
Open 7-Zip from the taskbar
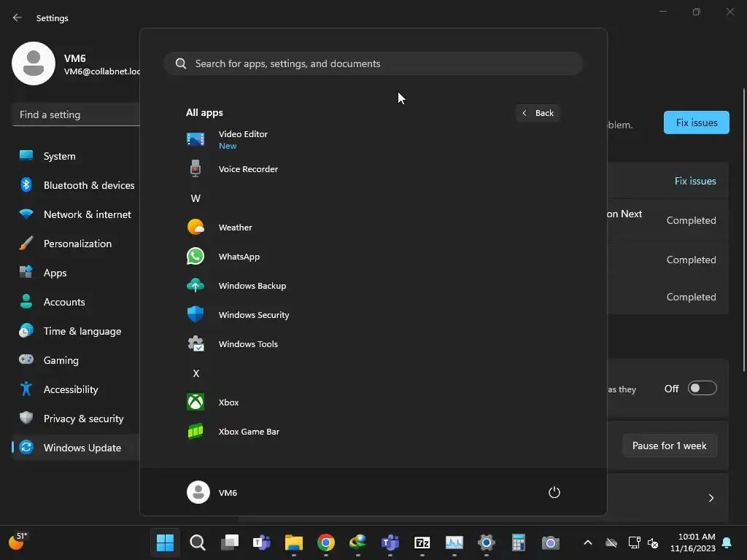(x=422, y=542)
